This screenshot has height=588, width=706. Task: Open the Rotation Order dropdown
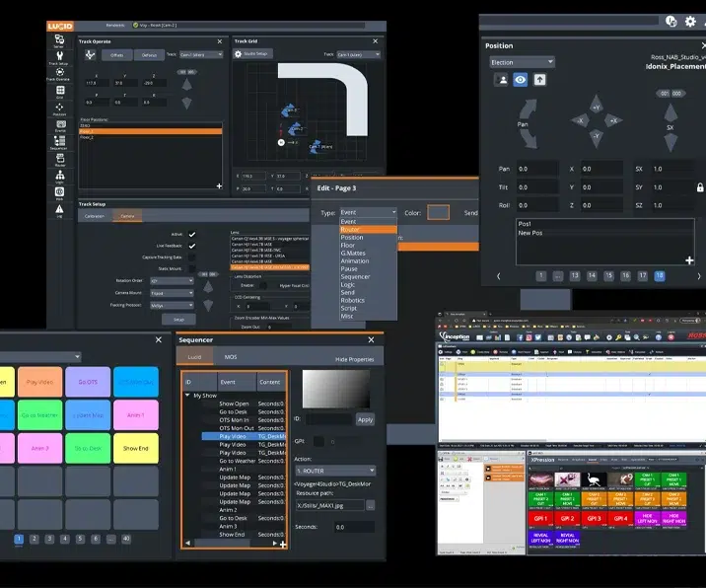172,281
